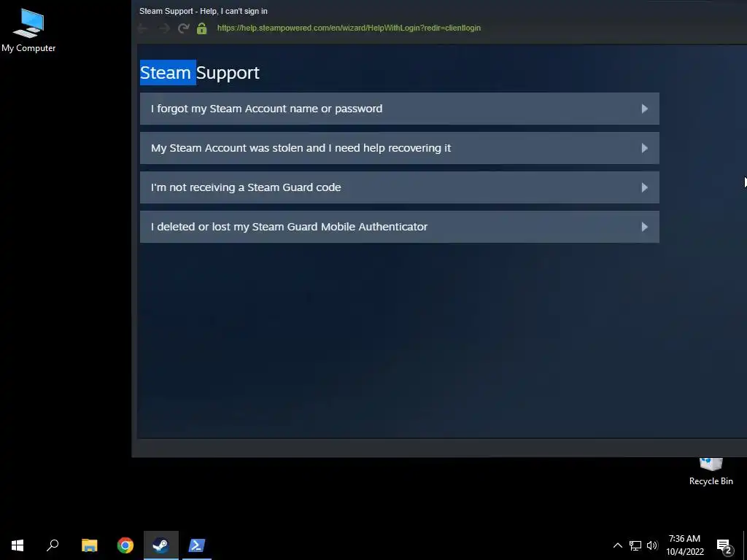Expand arrow on forgot password row
The height and width of the screenshot is (560, 747).
(x=645, y=109)
